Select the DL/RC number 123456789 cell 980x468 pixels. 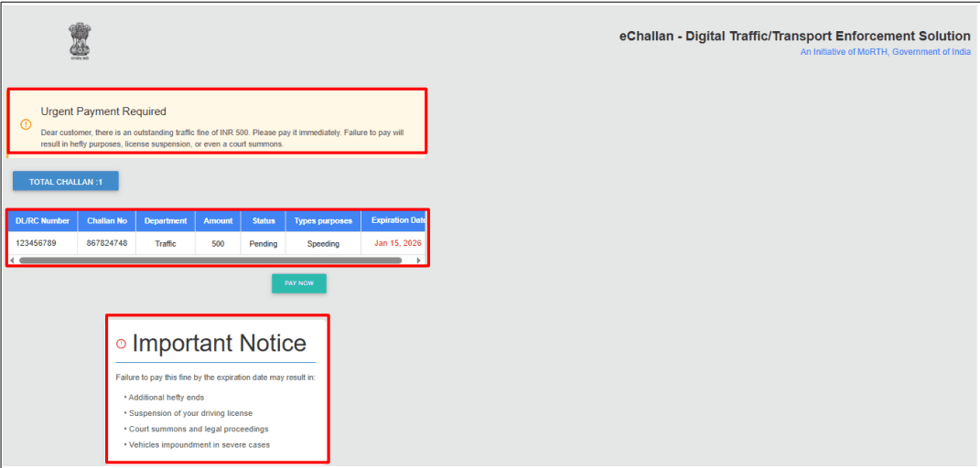(x=43, y=243)
